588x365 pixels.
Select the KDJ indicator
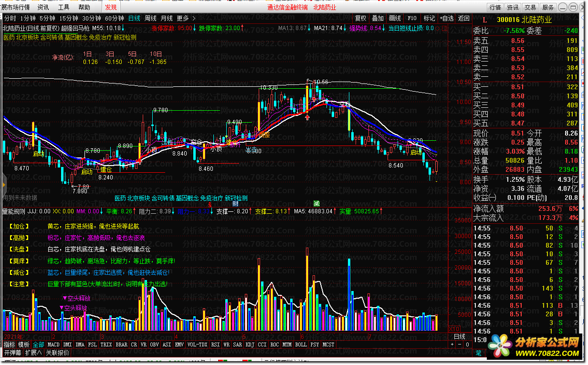pos(250,344)
